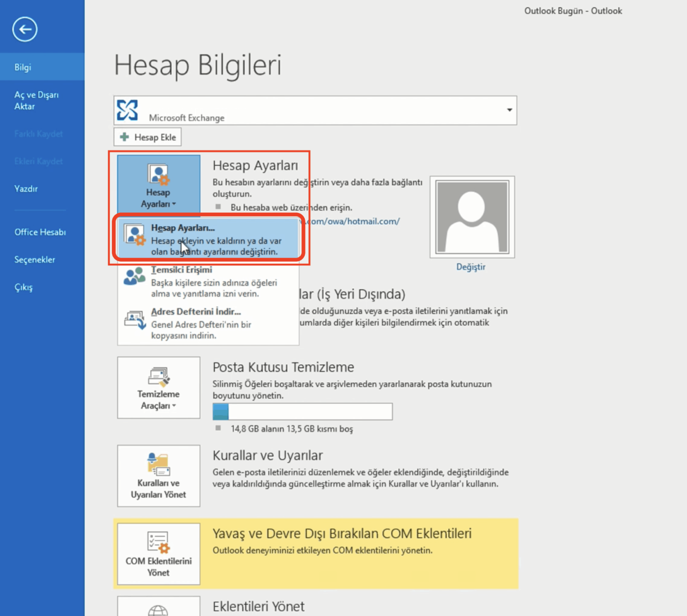
Task: Click the back arrow circle icon
Action: click(x=25, y=30)
